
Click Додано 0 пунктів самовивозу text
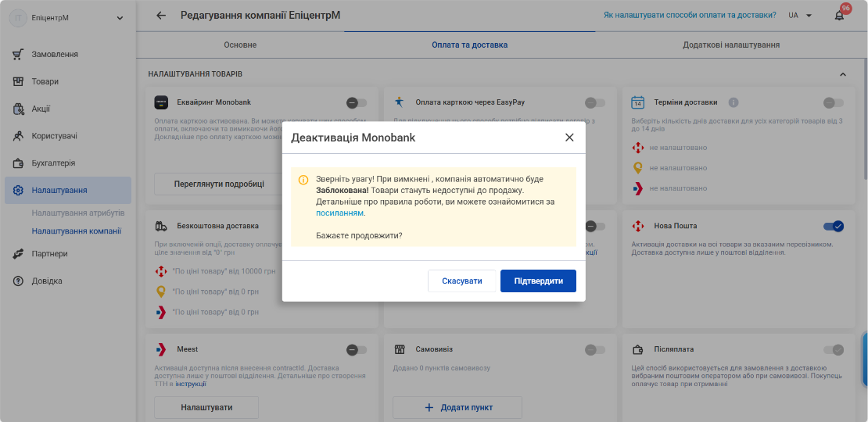pos(442,368)
